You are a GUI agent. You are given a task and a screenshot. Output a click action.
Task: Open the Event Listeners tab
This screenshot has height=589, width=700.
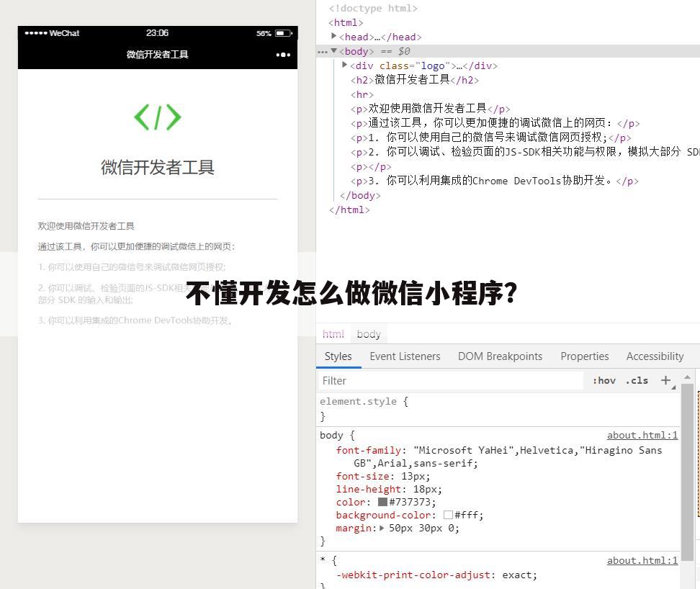405,356
